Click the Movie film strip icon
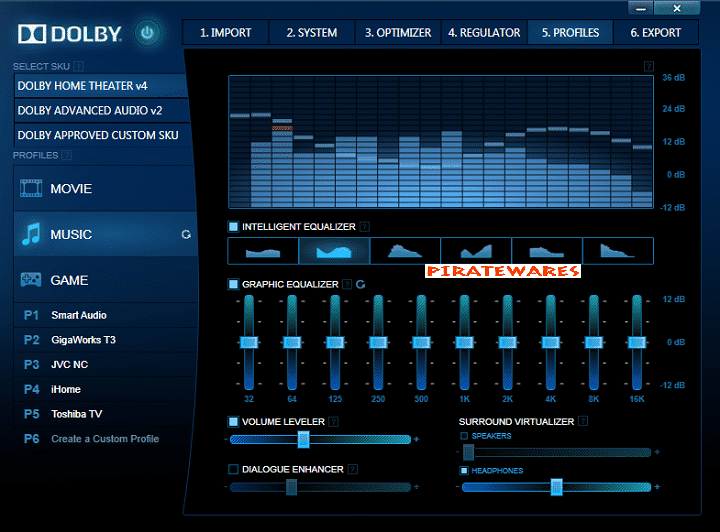 point(31,188)
